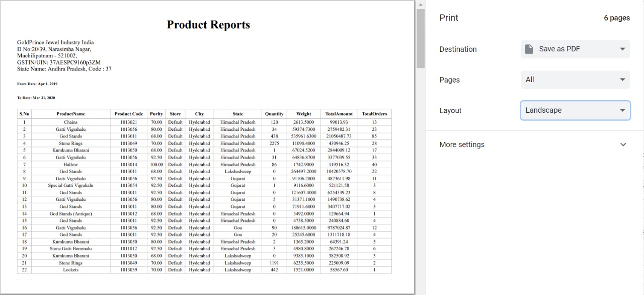The image size is (644, 295).
Task: Open the Destination dropdown
Action: click(575, 48)
